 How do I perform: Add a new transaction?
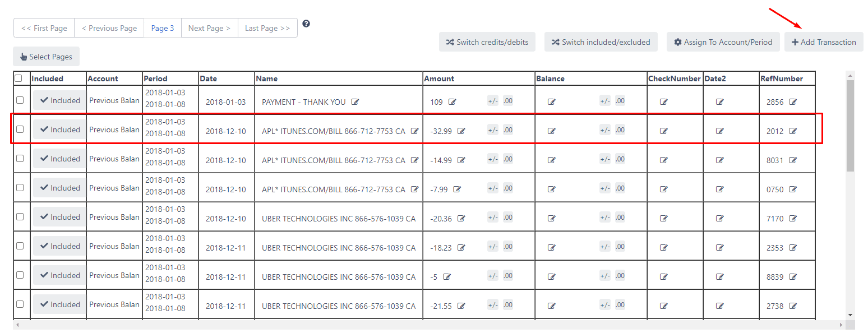(x=824, y=41)
